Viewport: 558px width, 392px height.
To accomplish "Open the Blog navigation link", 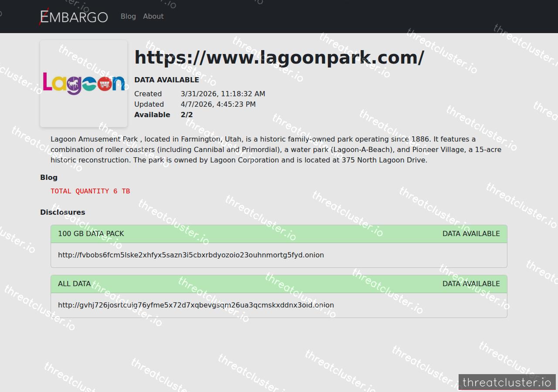I will click(128, 17).
